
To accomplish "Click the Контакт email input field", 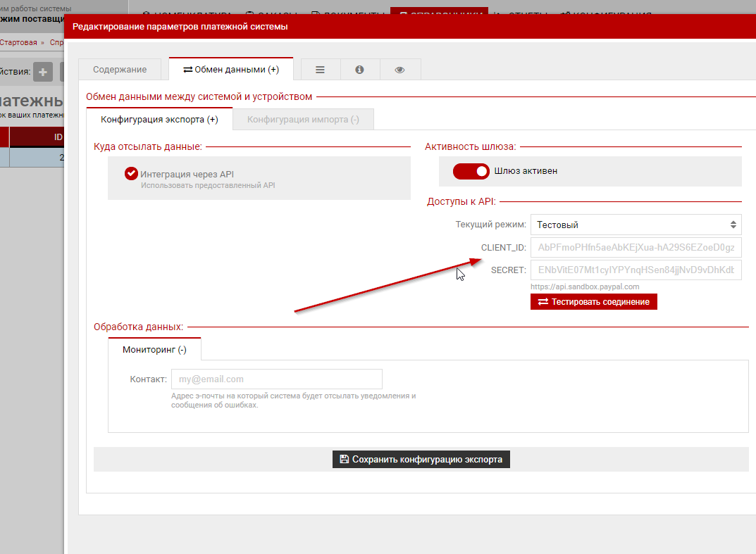I will point(276,379).
